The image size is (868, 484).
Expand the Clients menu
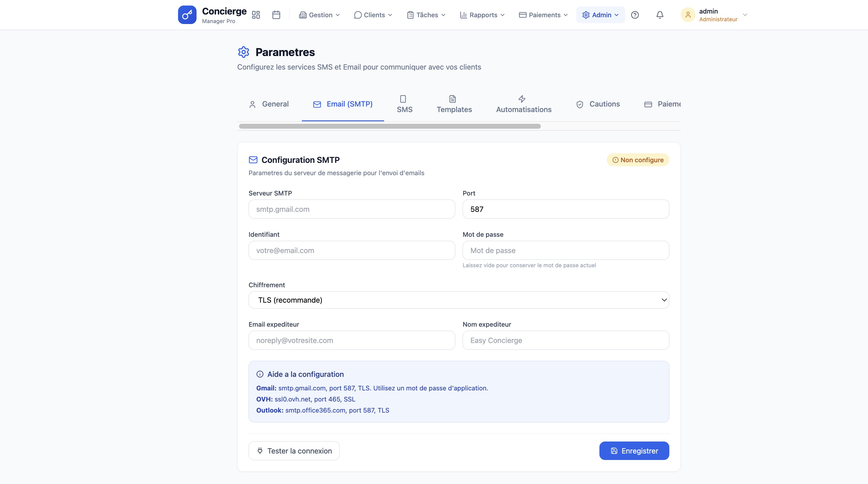coord(373,14)
